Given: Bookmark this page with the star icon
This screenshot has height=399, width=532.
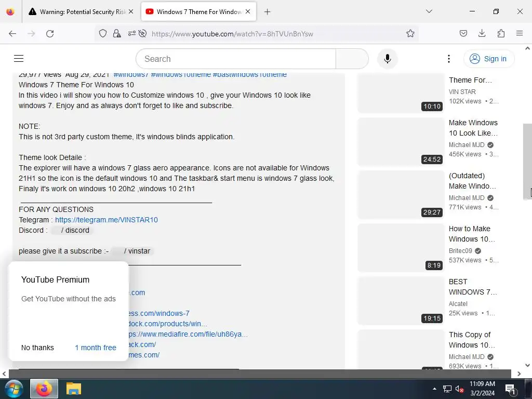Looking at the screenshot, I should (x=410, y=33).
